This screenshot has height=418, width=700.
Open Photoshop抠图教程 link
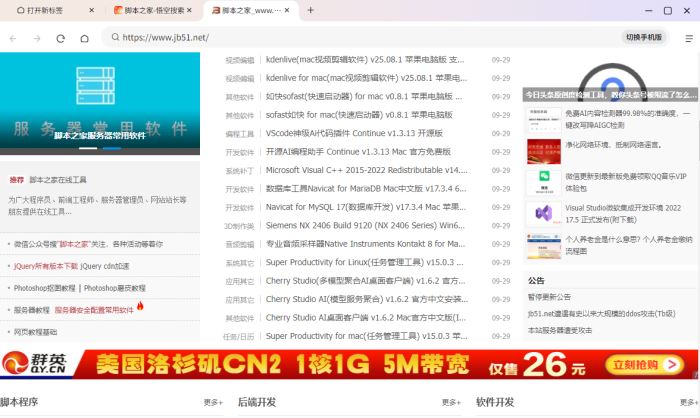[44, 288]
